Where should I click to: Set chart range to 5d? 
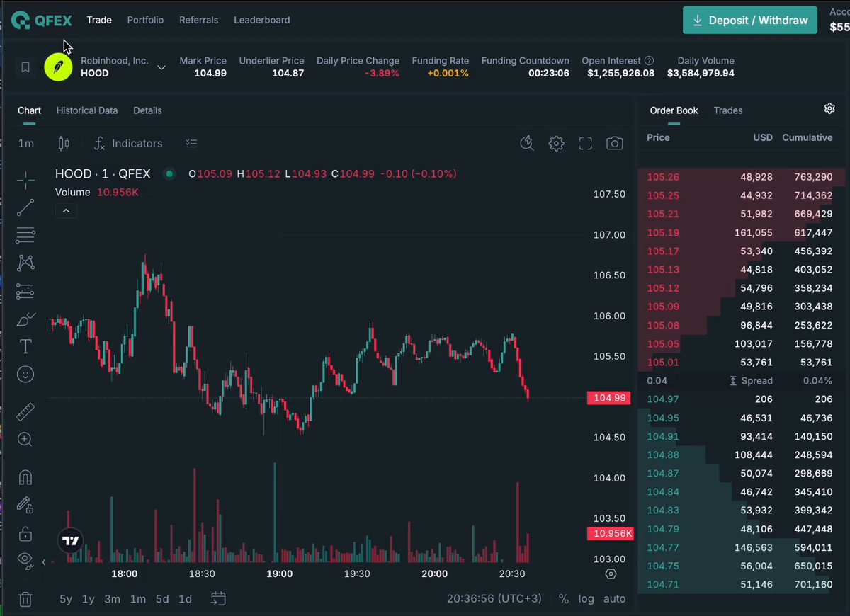coord(162,599)
